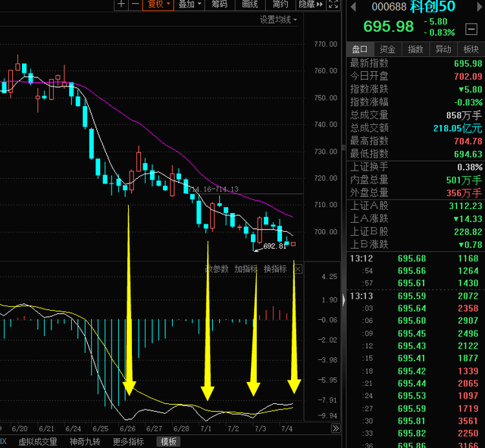Click the 13:12 tick row

click(x=416, y=258)
